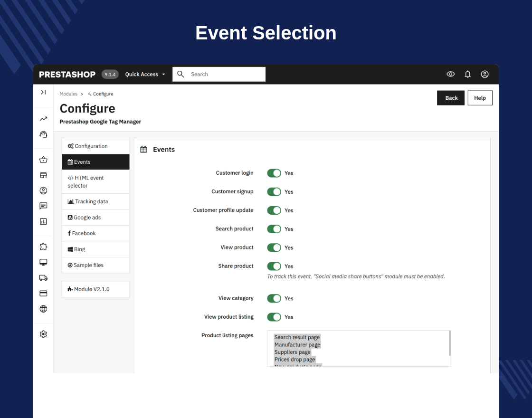Click the Module V2.1.0 item
Viewport: 532px width, 418px height.
(95, 289)
